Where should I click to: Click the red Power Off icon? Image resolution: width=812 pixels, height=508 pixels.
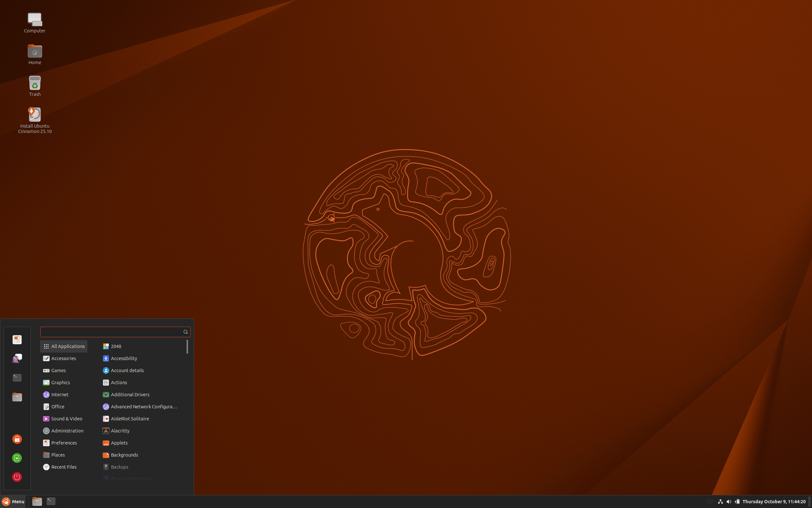pos(17,477)
